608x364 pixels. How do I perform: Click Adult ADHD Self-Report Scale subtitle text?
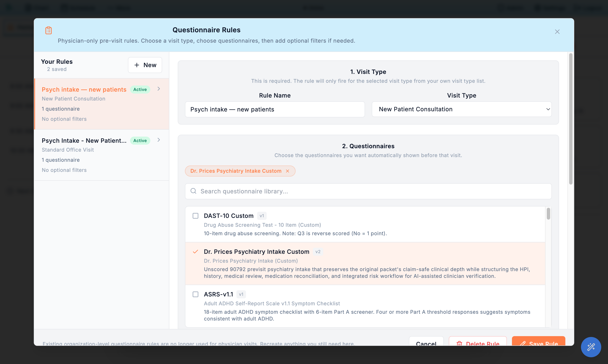[x=272, y=303]
